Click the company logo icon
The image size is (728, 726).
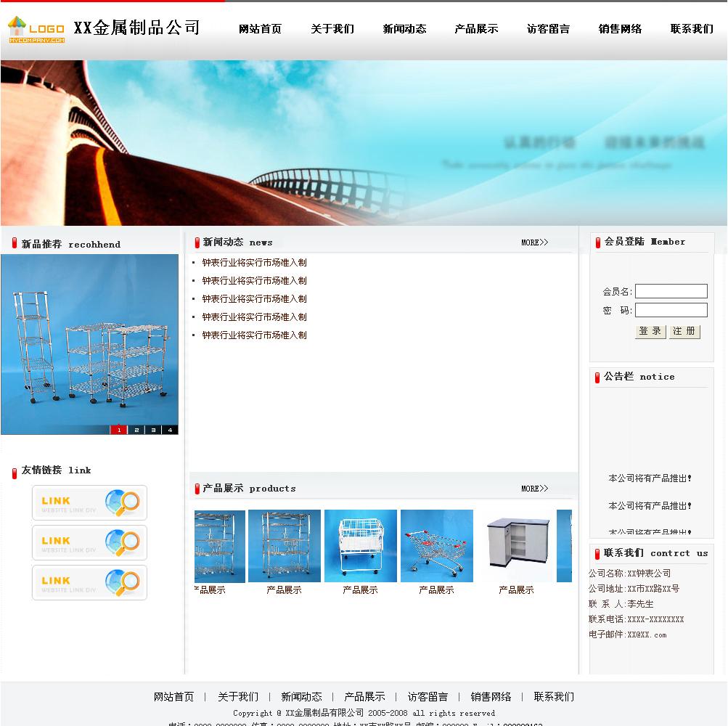point(36,29)
